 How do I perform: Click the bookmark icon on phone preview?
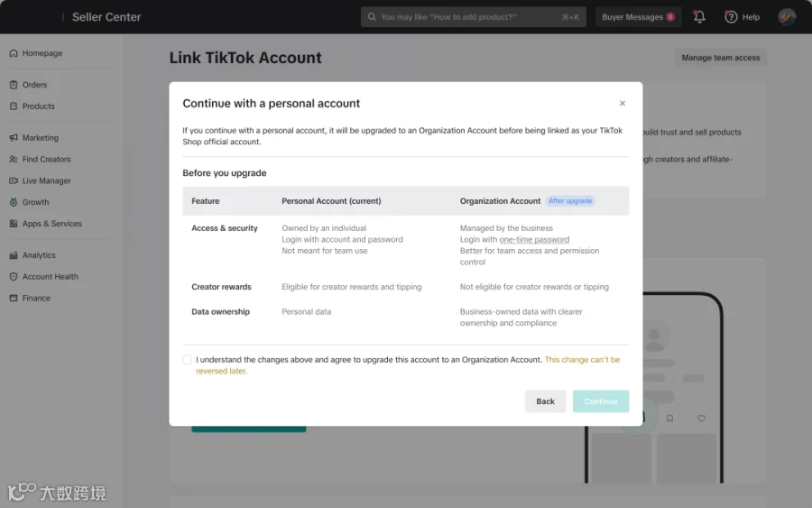[x=669, y=419]
